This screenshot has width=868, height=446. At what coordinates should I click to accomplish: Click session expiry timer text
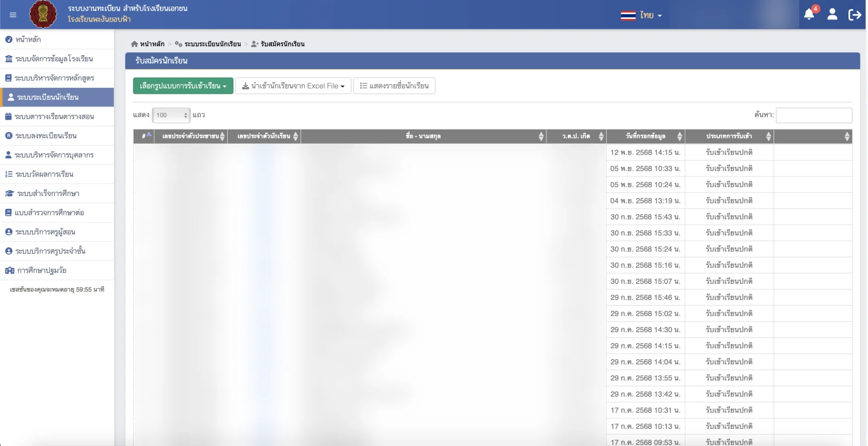(x=57, y=289)
